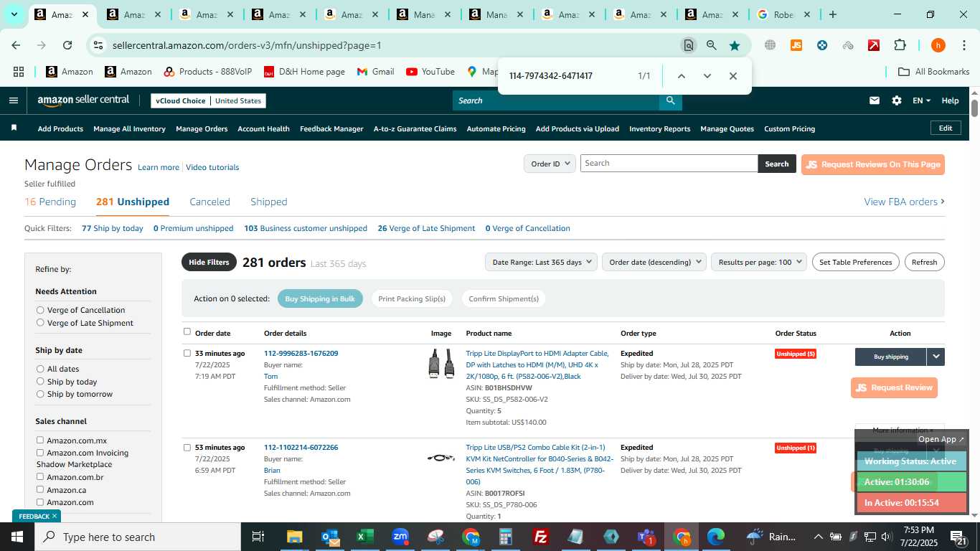
Task: Open the Seller Central settings gear
Action: (897, 100)
